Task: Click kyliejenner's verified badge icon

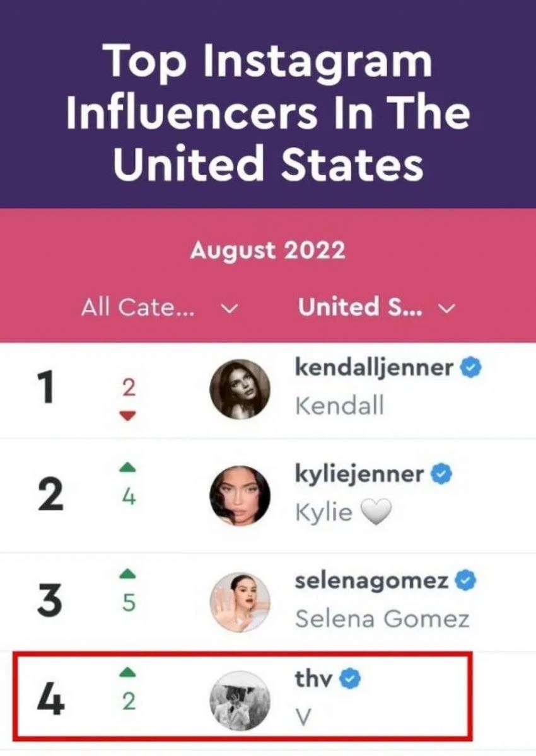Action: pos(441,474)
